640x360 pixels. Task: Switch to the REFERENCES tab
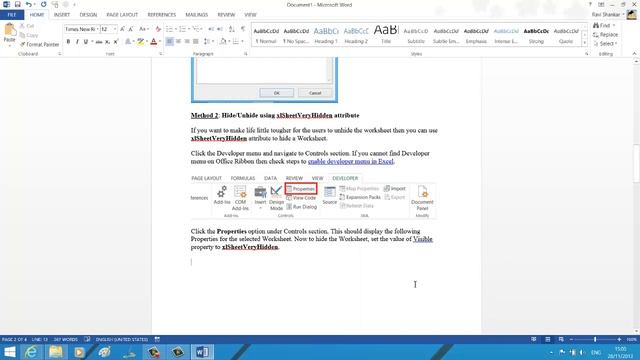click(162, 15)
